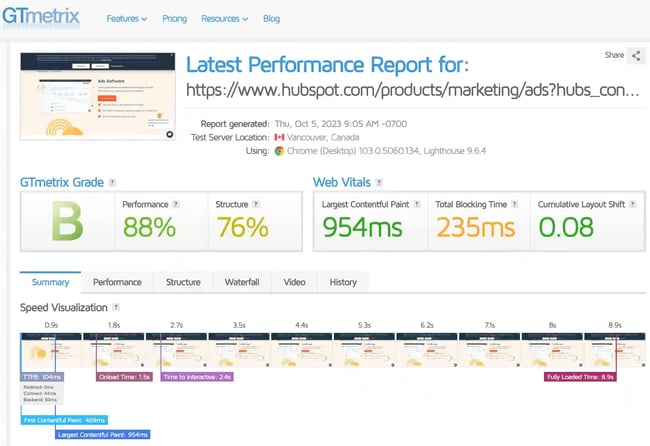The height and width of the screenshot is (446, 650).
Task: Click help icon beside Speed Visualization
Action: pos(116,308)
